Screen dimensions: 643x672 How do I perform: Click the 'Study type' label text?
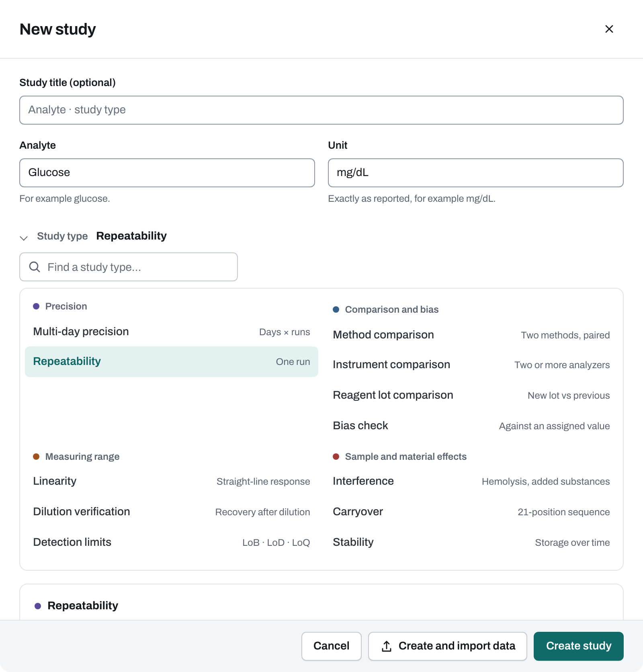click(x=62, y=236)
